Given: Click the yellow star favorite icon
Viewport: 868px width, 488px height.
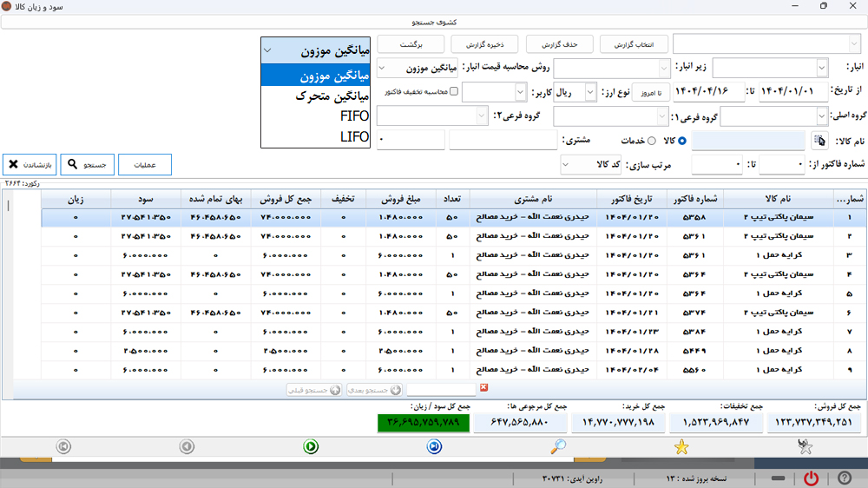Looking at the screenshot, I should click(x=681, y=446).
